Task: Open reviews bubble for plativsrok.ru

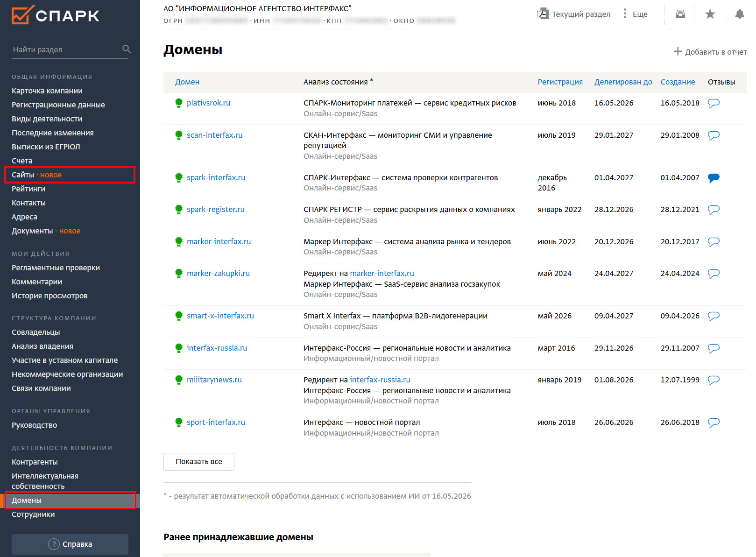Action: [x=714, y=103]
